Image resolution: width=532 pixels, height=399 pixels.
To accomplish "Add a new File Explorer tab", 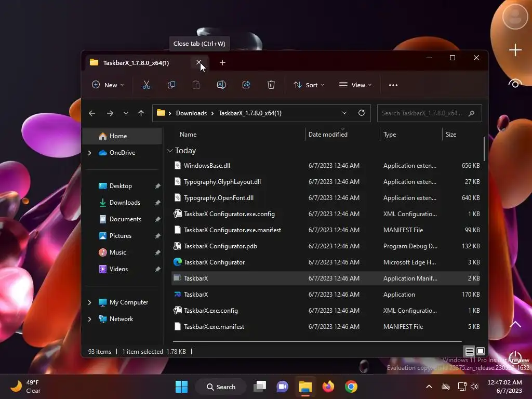I will coord(222,63).
